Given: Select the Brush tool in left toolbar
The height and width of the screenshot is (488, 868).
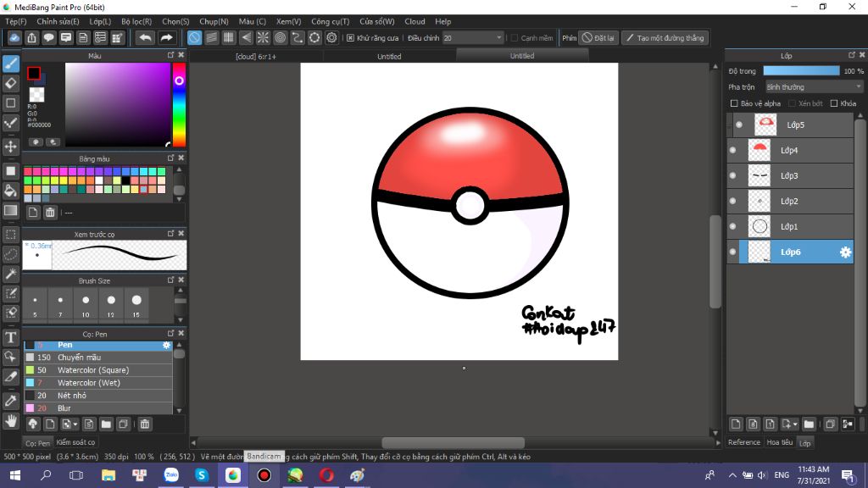Looking at the screenshot, I should point(11,64).
